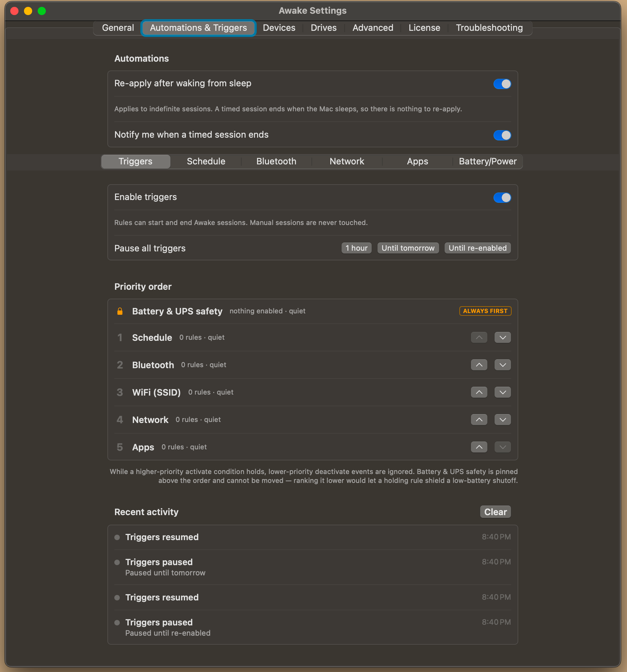Screen dimensions: 627x672
Task: Click the Apps priority row label
Action: 143,447
